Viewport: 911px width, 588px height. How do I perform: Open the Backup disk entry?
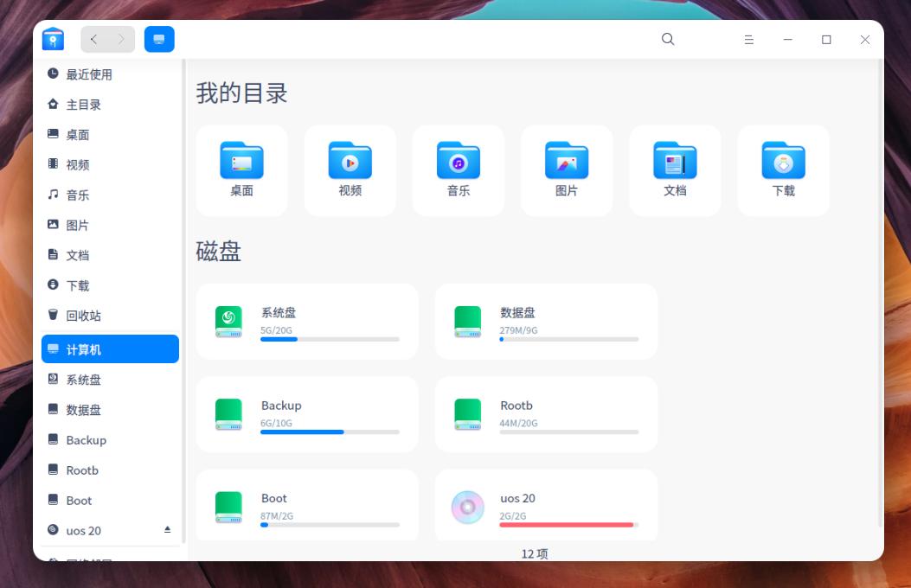[307, 413]
